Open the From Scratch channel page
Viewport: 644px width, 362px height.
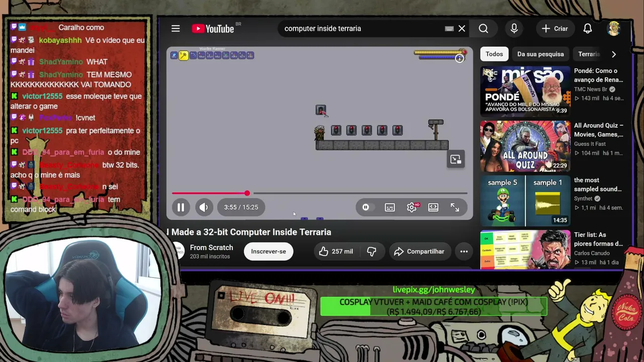click(x=211, y=247)
